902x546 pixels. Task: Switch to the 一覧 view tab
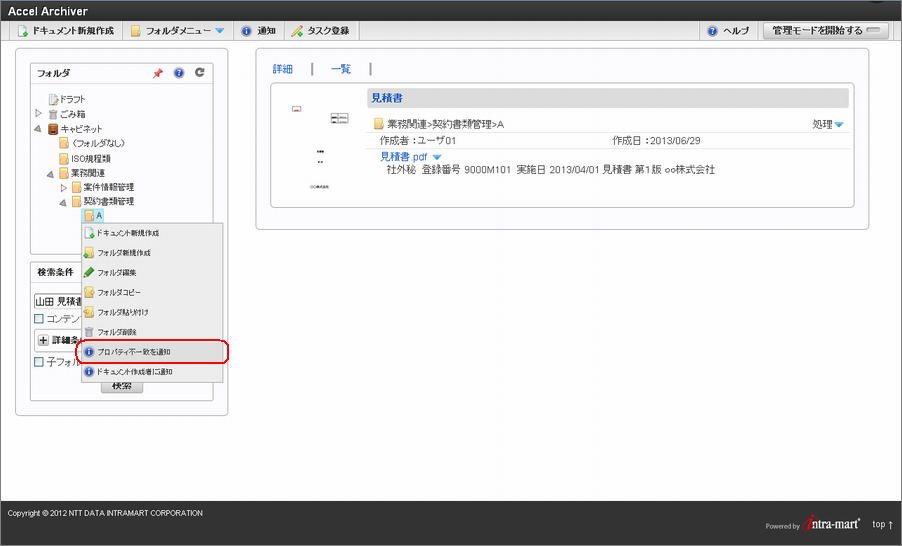pos(341,69)
